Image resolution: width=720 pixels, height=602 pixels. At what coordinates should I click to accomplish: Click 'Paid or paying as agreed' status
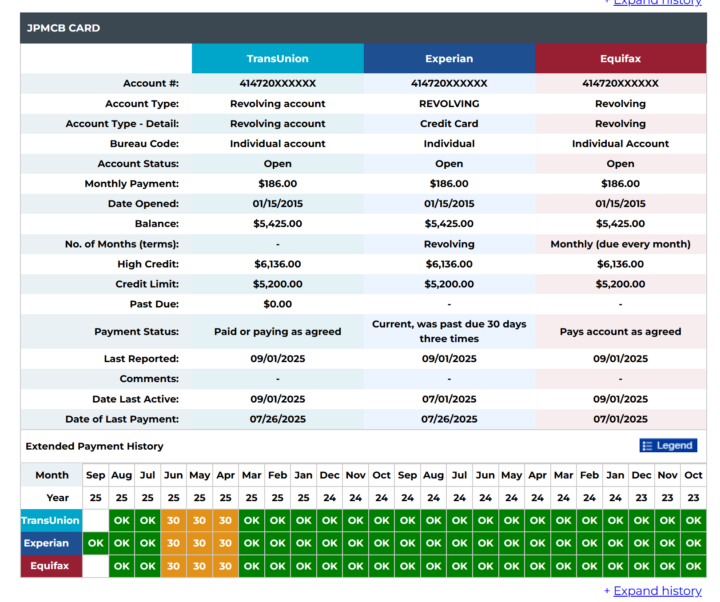click(x=278, y=332)
